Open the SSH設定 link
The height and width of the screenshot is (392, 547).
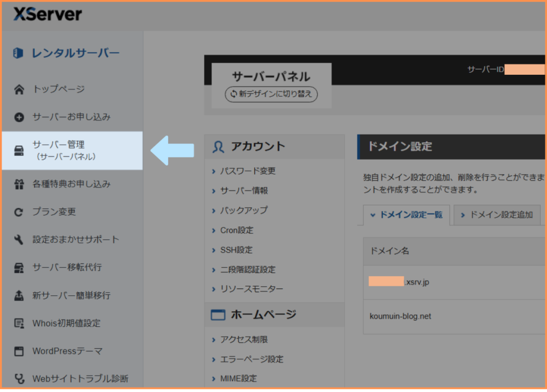(x=236, y=250)
